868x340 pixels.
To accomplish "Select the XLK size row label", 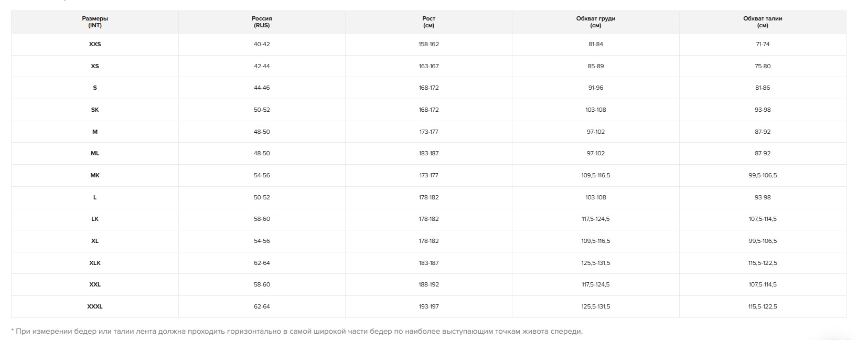I will [95, 263].
